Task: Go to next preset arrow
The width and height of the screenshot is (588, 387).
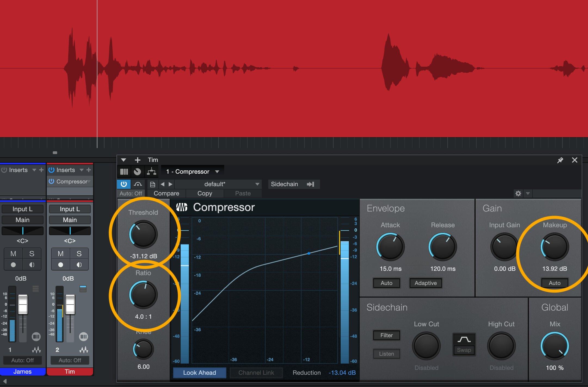Action: point(170,184)
